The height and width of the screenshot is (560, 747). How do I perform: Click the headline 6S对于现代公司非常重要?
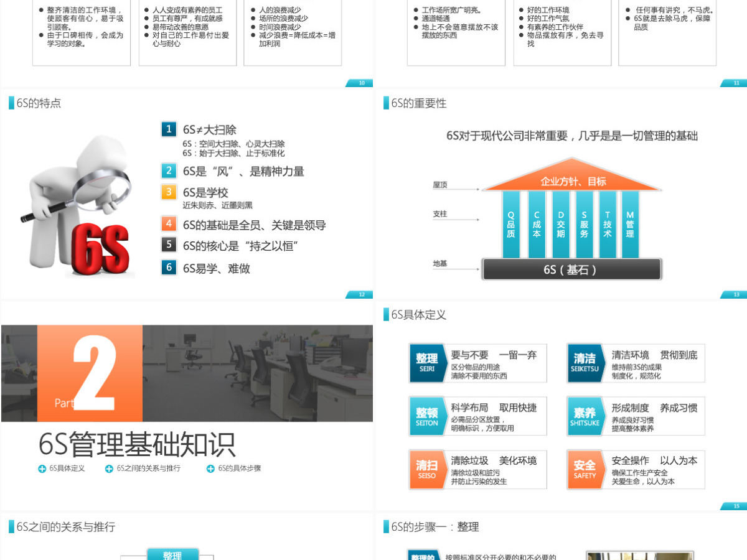[x=571, y=136]
